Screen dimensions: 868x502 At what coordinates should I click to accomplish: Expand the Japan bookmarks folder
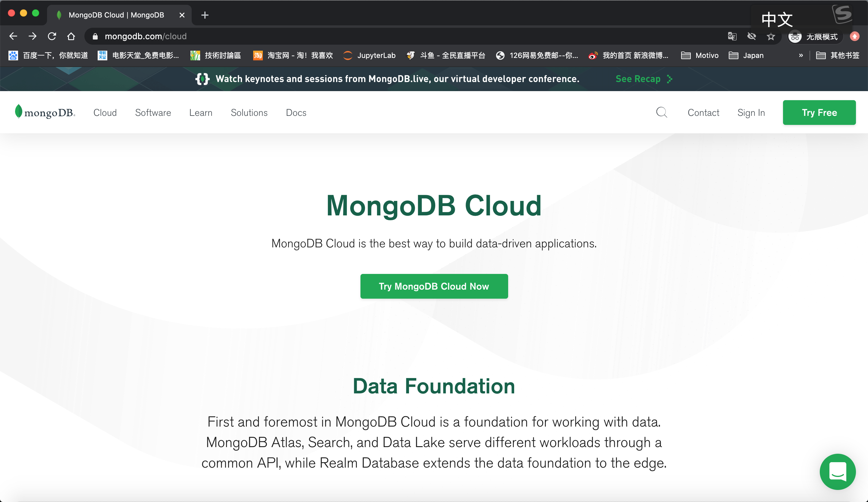[747, 55]
